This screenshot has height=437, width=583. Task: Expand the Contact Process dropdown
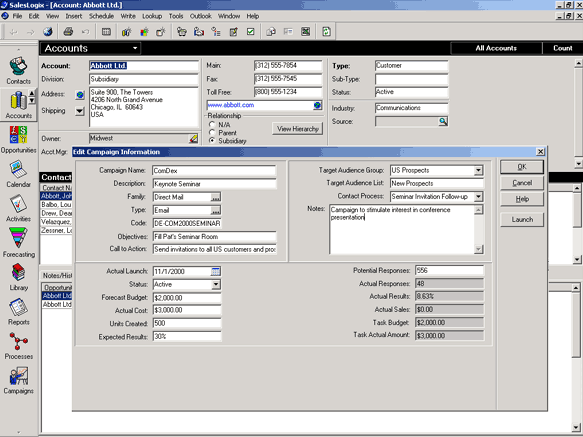[x=479, y=197]
